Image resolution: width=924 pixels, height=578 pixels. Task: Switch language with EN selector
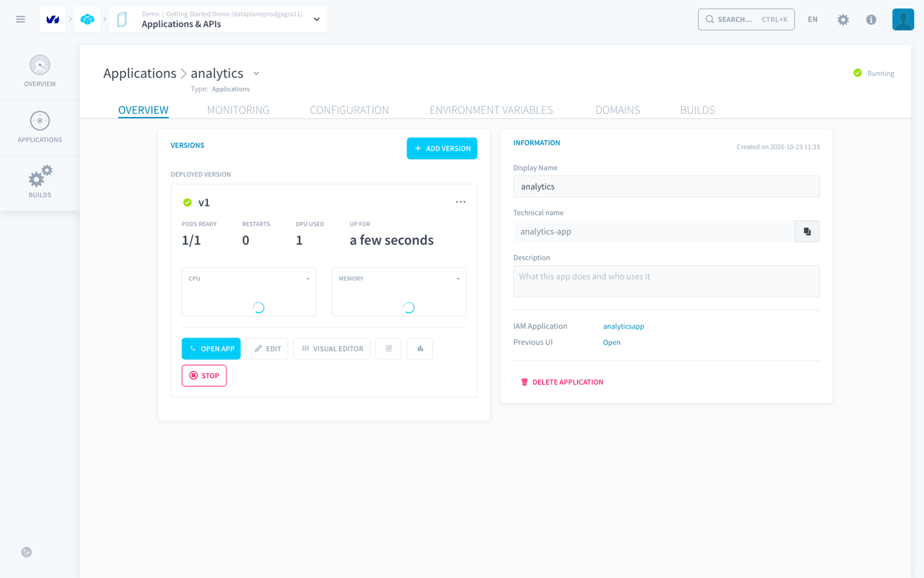click(812, 19)
